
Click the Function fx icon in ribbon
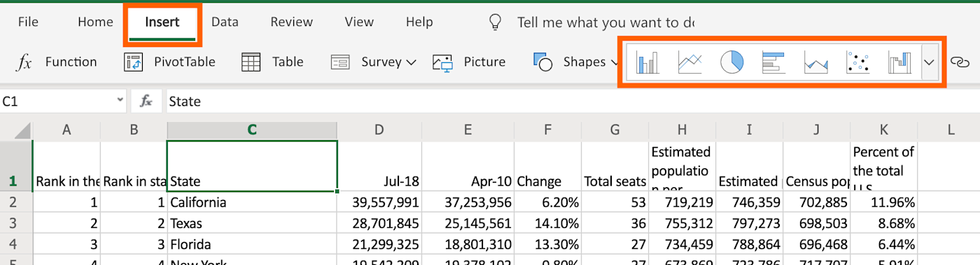coord(24,62)
